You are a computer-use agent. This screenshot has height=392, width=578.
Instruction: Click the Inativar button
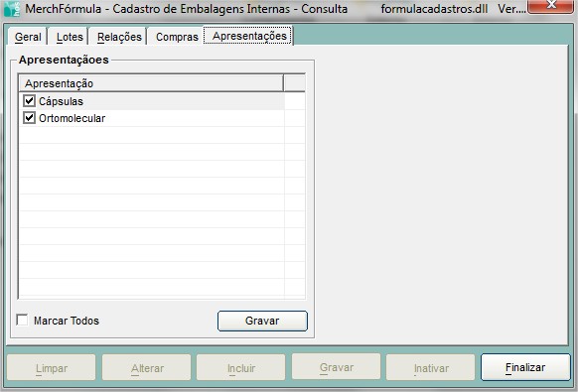pos(431,367)
